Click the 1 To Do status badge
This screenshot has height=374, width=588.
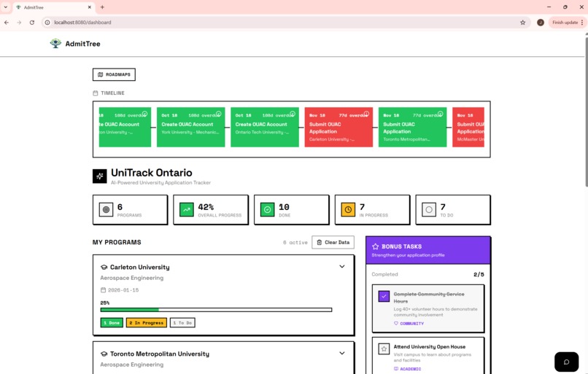point(182,323)
